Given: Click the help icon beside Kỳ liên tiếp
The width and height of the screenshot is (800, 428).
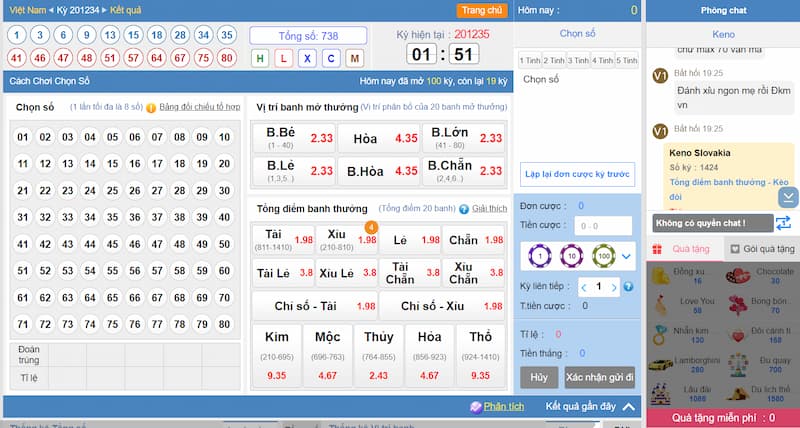Looking at the screenshot, I should (629, 287).
